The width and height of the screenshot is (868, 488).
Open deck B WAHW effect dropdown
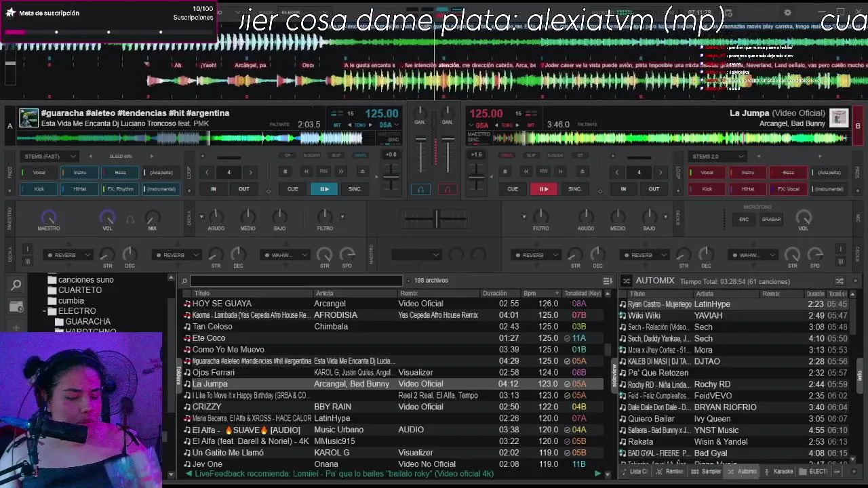[x=753, y=255]
